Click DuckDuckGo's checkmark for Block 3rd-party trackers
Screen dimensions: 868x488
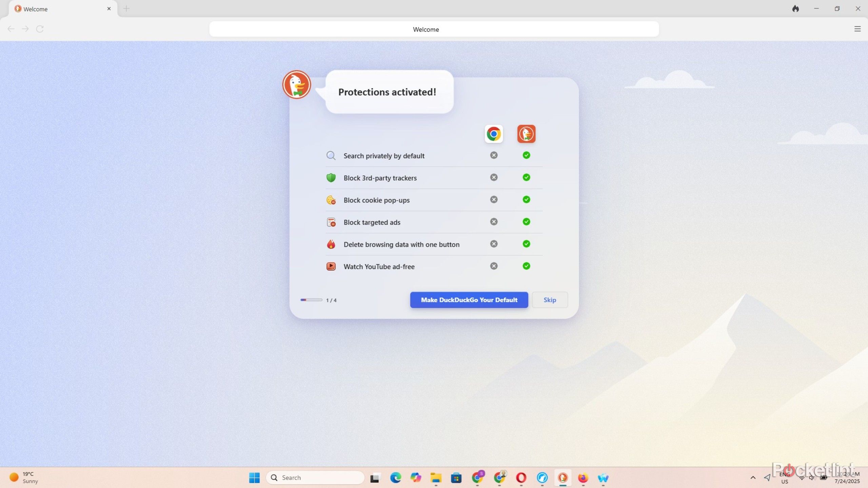tap(526, 177)
